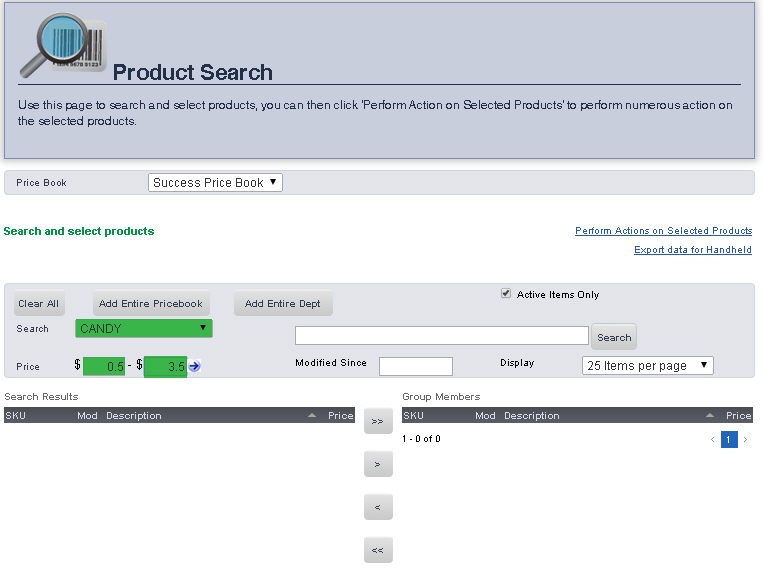The width and height of the screenshot is (763, 569).
Task: Open the 25 Items per page dropdown
Action: (647, 366)
